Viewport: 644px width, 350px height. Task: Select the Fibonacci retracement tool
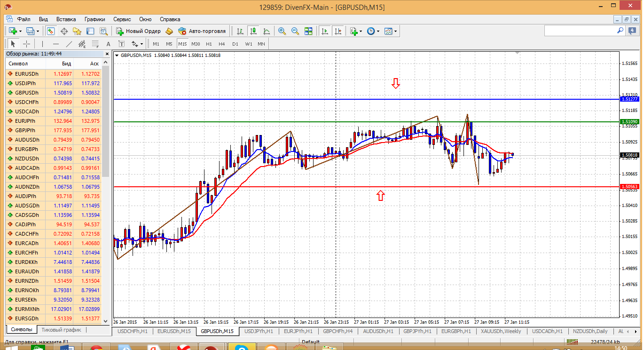tap(95, 44)
